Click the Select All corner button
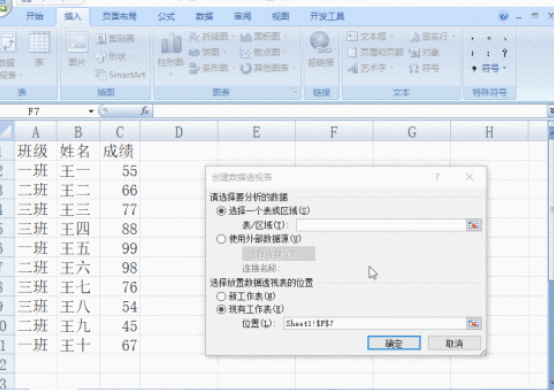554x390 pixels. 7,131
